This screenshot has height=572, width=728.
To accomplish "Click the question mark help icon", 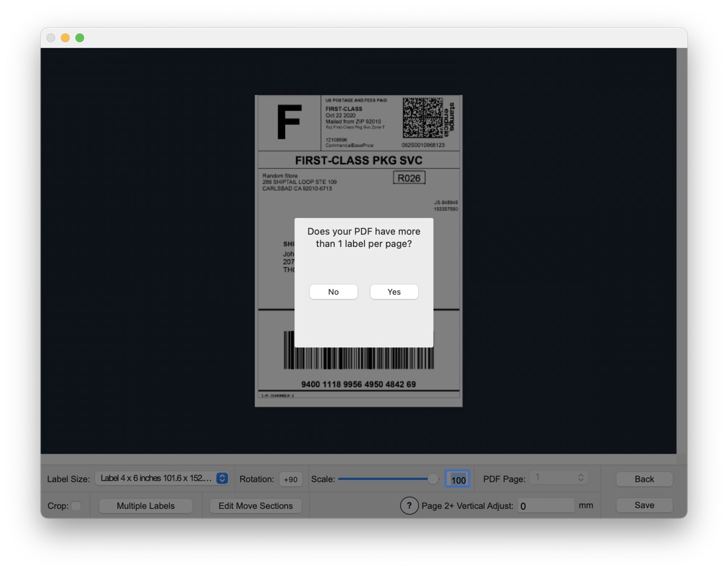I will 409,505.
